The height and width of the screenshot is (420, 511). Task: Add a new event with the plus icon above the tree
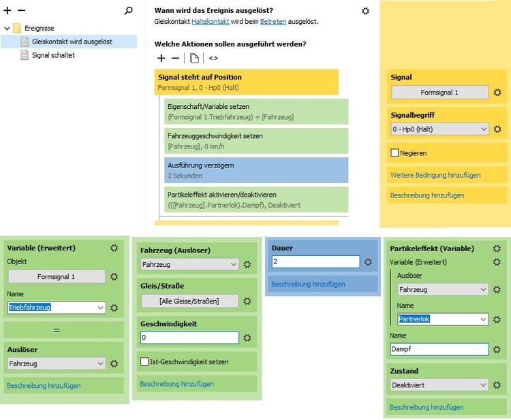[x=8, y=11]
